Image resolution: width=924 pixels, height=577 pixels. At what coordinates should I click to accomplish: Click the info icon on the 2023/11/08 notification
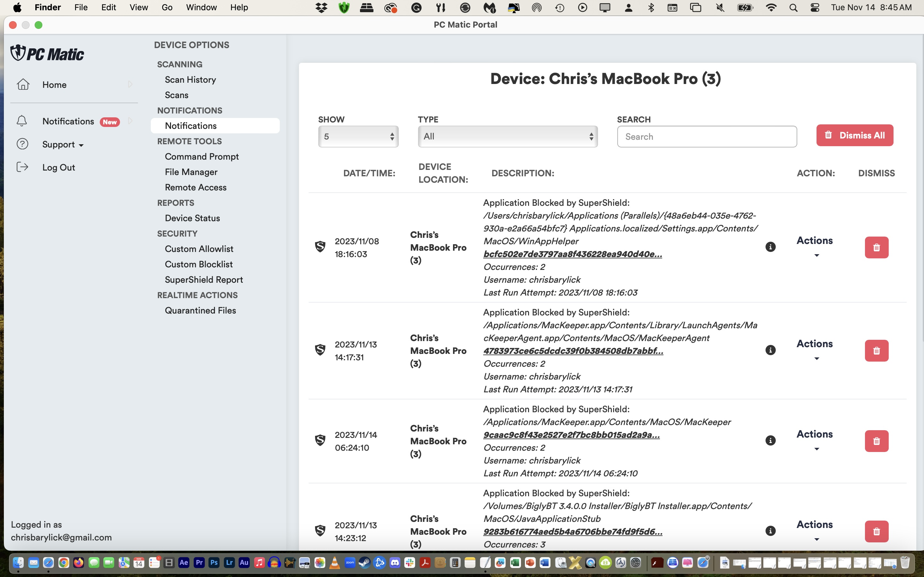pyautogui.click(x=771, y=247)
